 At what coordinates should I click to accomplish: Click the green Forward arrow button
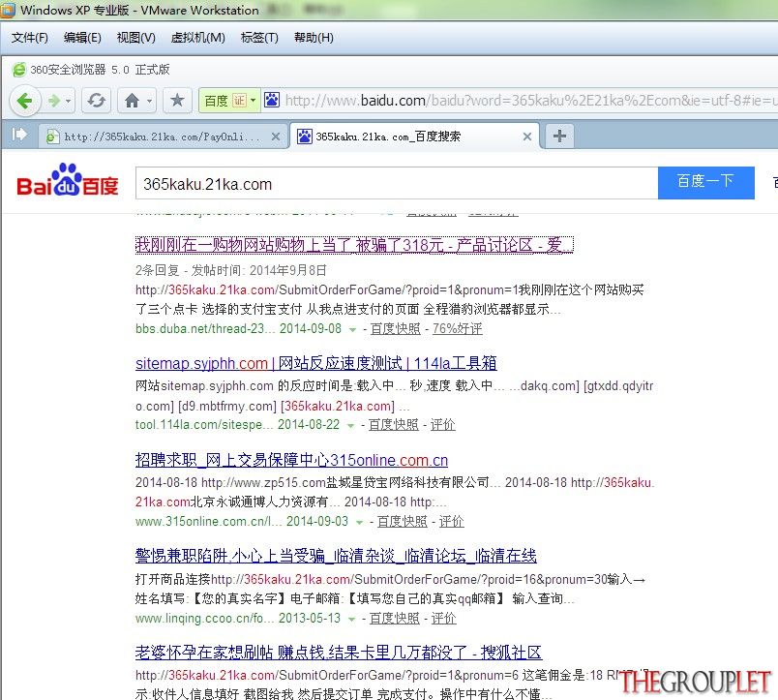(x=53, y=101)
